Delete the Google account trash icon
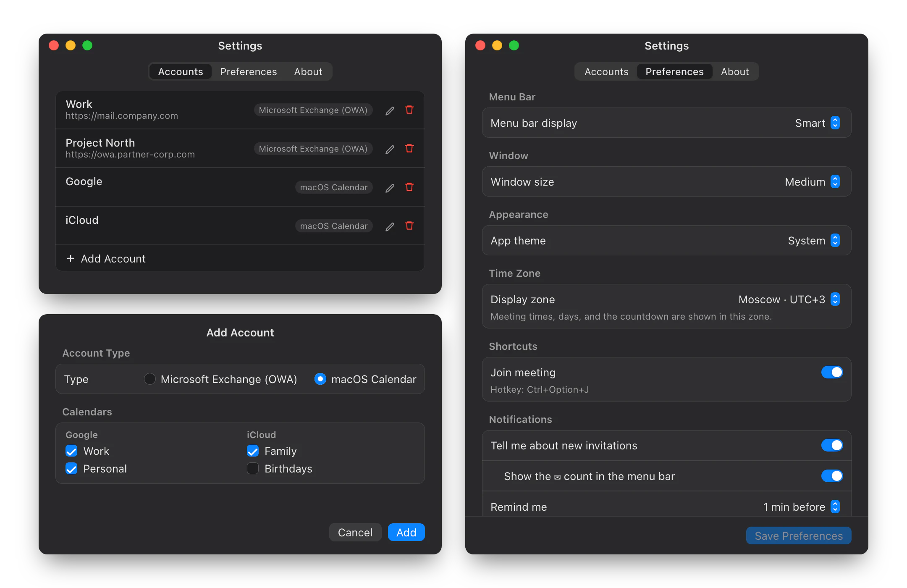907x588 pixels. pyautogui.click(x=409, y=187)
